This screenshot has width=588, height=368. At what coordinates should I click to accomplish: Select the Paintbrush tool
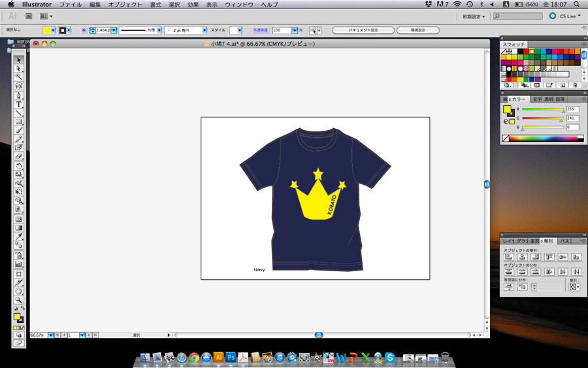click(18, 130)
